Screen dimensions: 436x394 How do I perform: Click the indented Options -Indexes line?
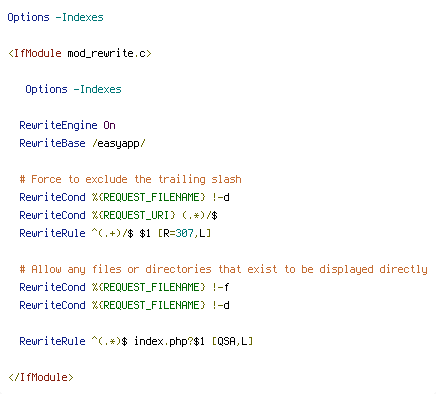point(73,89)
